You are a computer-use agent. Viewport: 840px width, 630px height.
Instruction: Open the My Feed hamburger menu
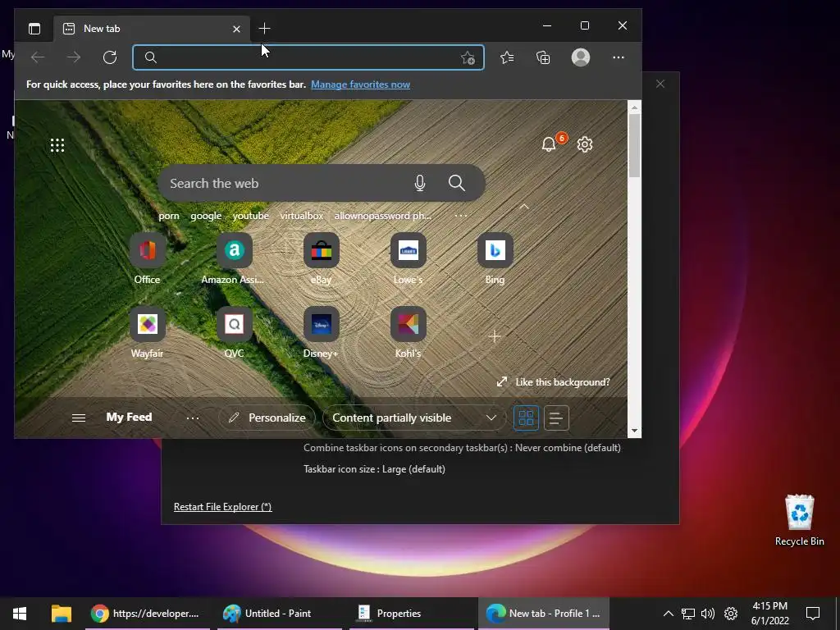tap(79, 418)
